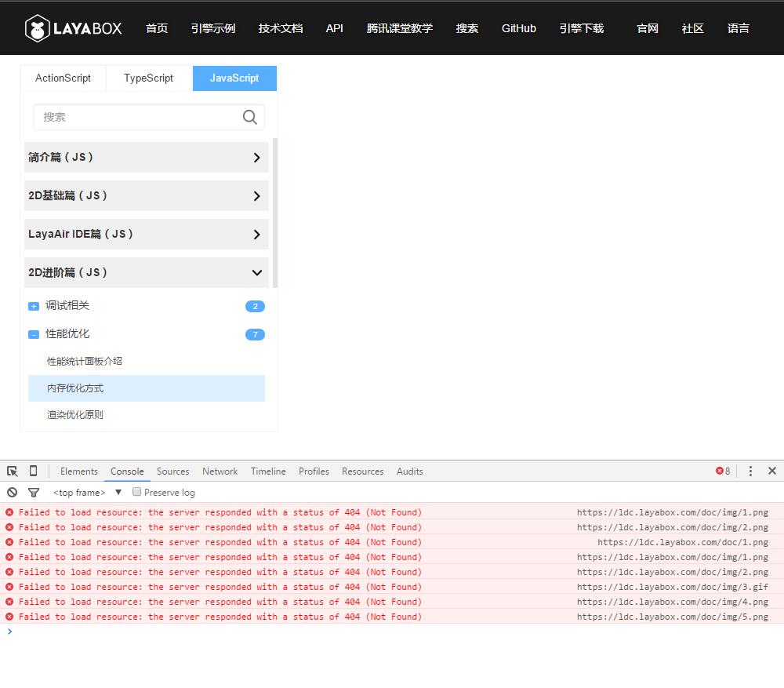Collapse the 性能优化 minus toggle
Viewport: 784px width, 688px height.
click(34, 334)
